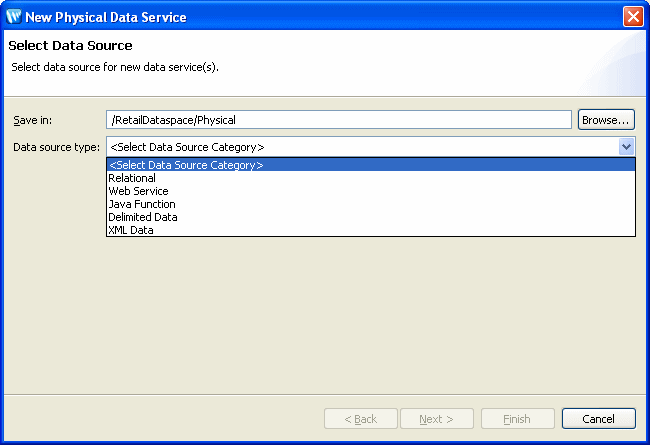The image size is (650, 445).
Task: Select XML Data from the list
Action: (x=131, y=230)
